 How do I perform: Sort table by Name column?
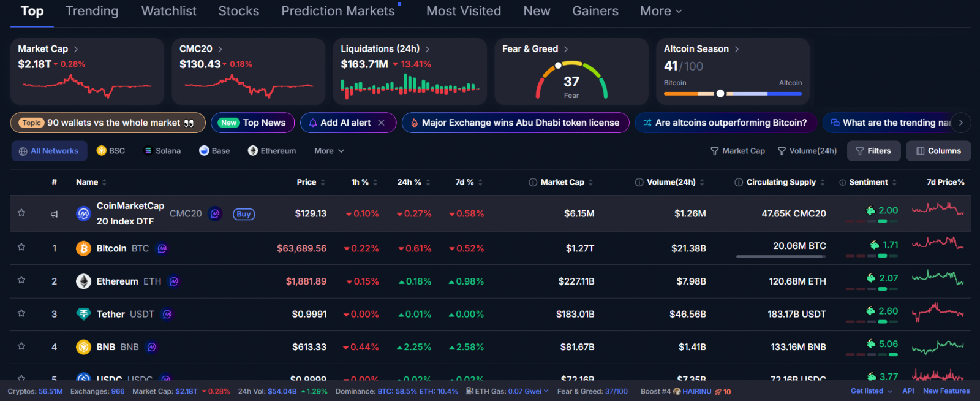(x=91, y=182)
